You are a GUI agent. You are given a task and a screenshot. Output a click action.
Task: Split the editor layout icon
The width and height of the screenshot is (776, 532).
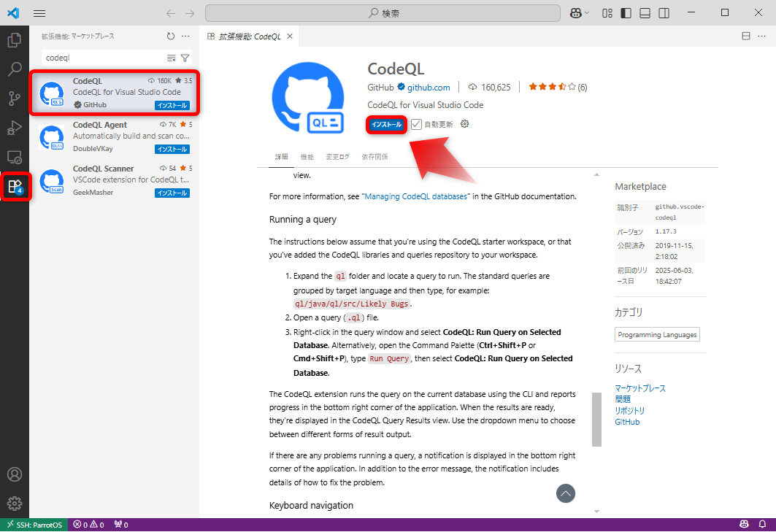pyautogui.click(x=746, y=36)
